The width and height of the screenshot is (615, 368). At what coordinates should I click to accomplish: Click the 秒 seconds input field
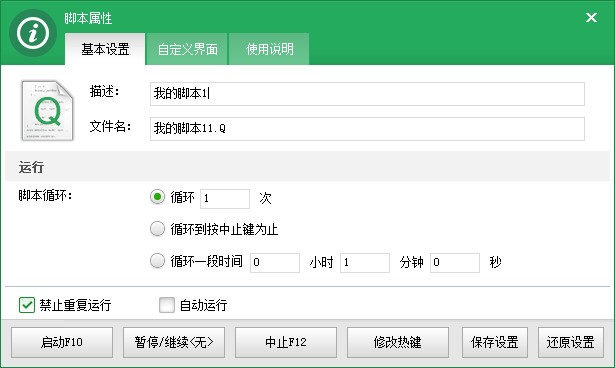(455, 262)
